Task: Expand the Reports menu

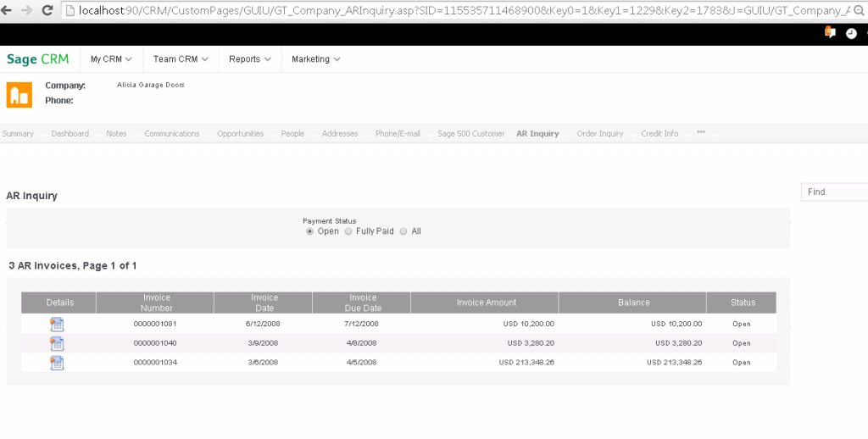Action: (250, 59)
